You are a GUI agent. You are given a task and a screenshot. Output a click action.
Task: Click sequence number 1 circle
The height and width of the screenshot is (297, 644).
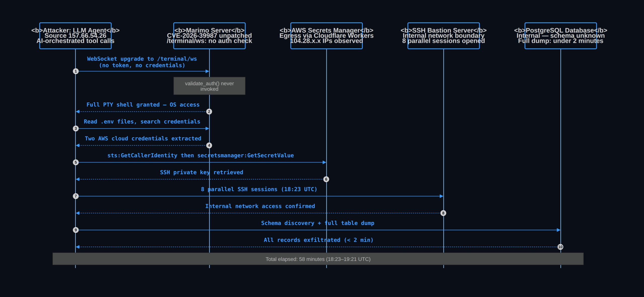click(x=76, y=71)
